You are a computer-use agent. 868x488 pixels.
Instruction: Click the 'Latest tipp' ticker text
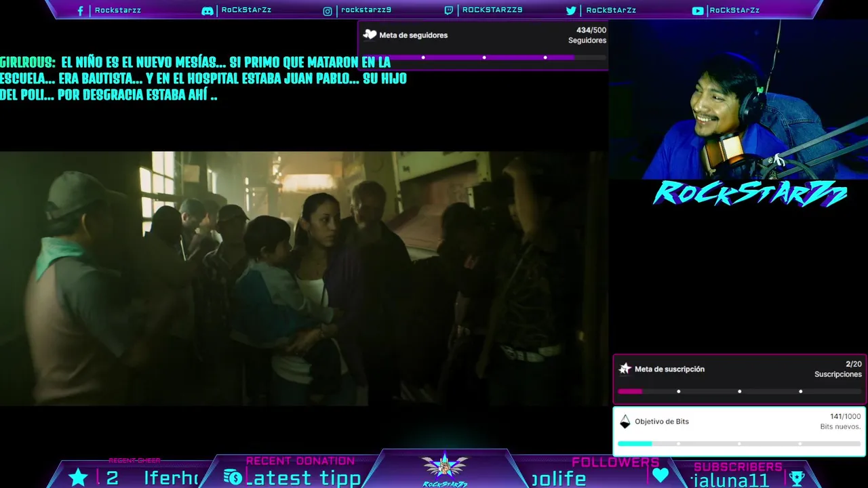pos(302,479)
